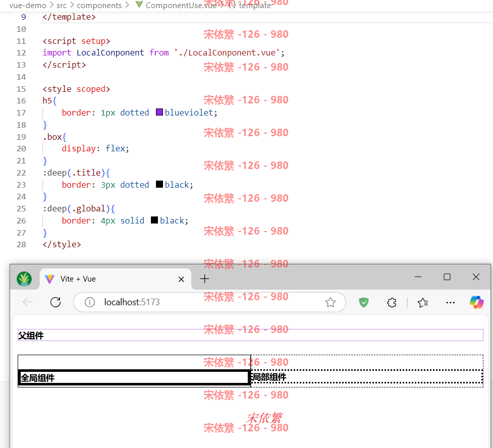Click the <script setup> tag on line 11
This screenshot has height=448, width=493.
point(76,41)
